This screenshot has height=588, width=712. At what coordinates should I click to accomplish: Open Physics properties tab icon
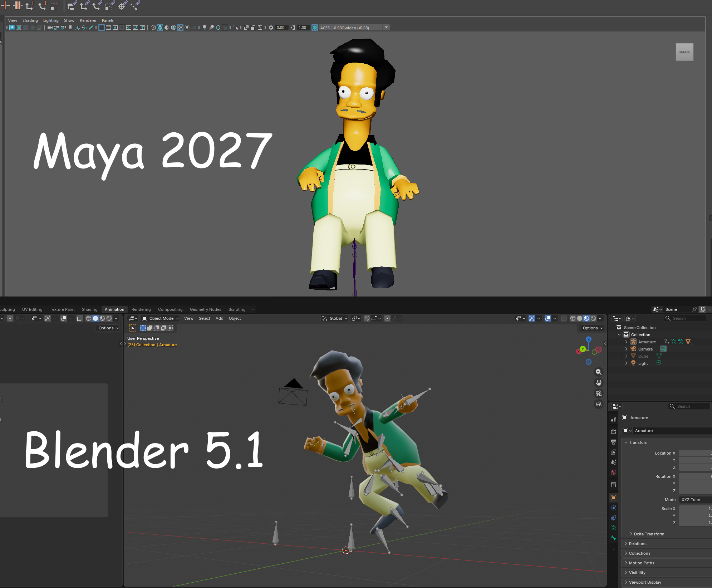click(x=614, y=508)
